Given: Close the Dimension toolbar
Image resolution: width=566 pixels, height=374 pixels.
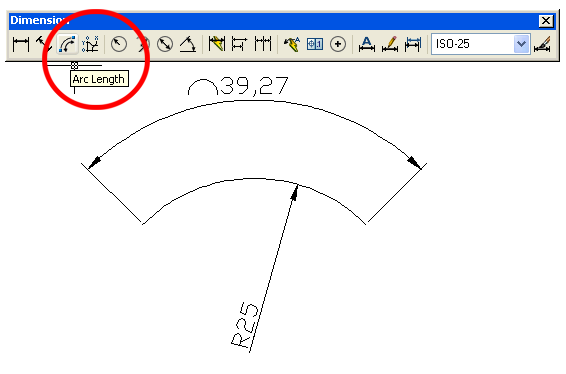Looking at the screenshot, I should pyautogui.click(x=546, y=21).
